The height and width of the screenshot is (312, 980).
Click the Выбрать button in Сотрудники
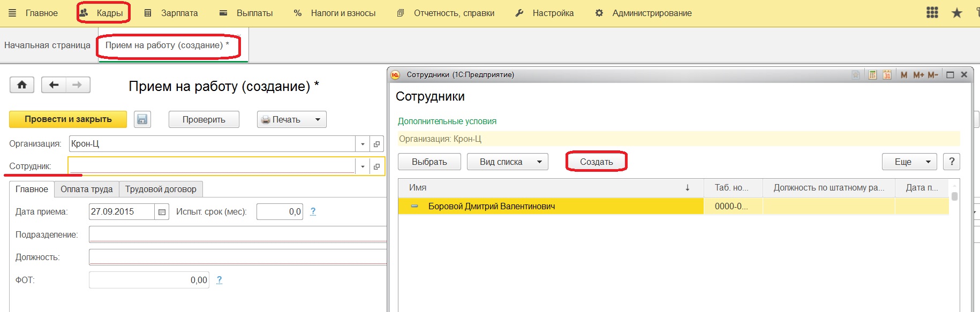pyautogui.click(x=429, y=162)
